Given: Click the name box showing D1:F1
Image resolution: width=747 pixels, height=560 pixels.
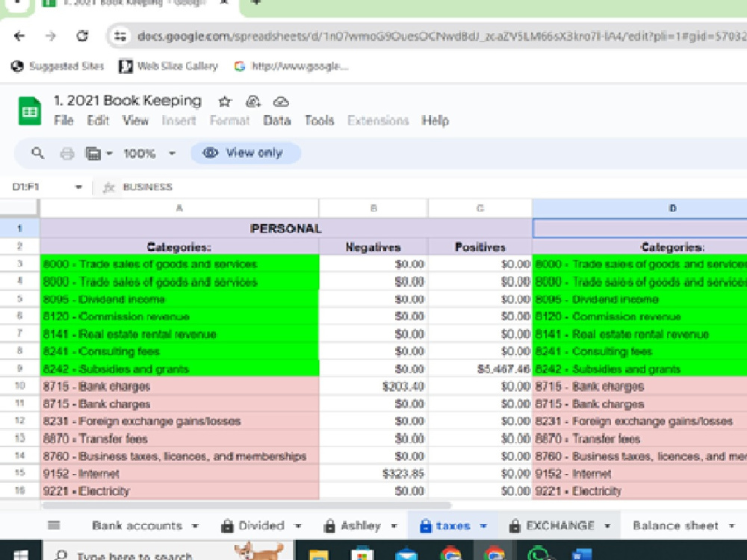Looking at the screenshot, I should [40, 187].
